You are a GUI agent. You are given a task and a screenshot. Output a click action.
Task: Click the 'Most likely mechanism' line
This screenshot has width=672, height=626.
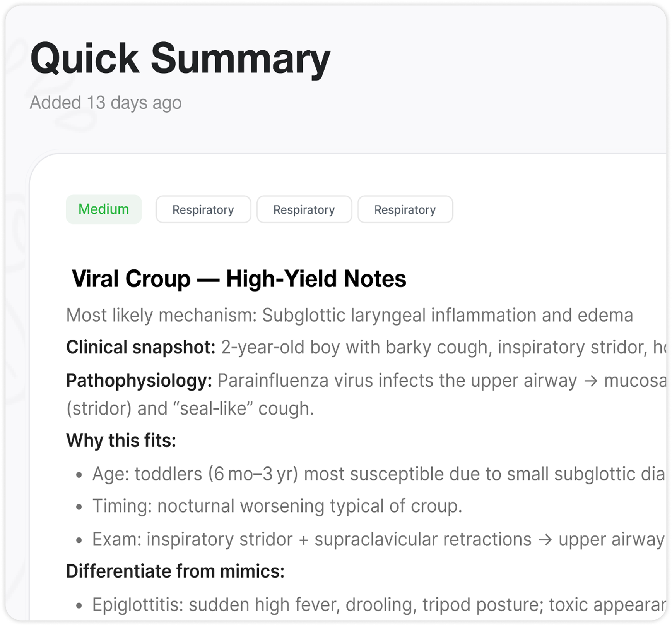tap(349, 315)
